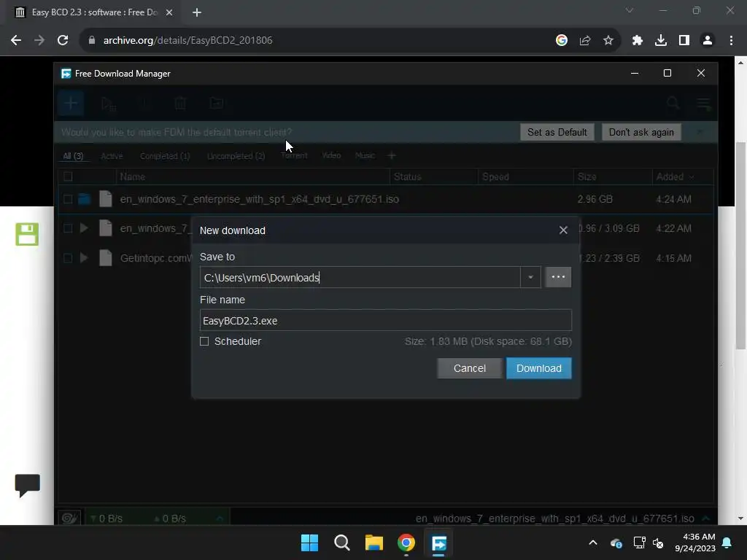Screen dimensions: 747x560
Task: Click the folder icon on the 677651.iso row
Action: (85, 199)
